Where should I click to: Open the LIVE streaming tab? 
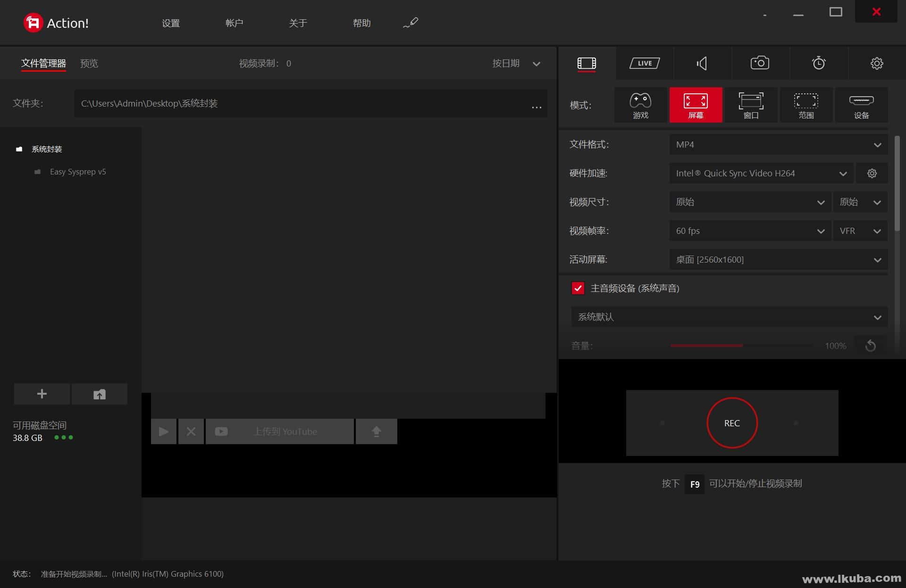coord(645,63)
